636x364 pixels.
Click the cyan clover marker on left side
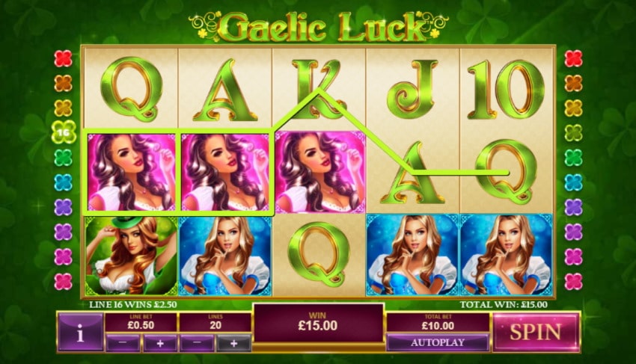coord(64,182)
